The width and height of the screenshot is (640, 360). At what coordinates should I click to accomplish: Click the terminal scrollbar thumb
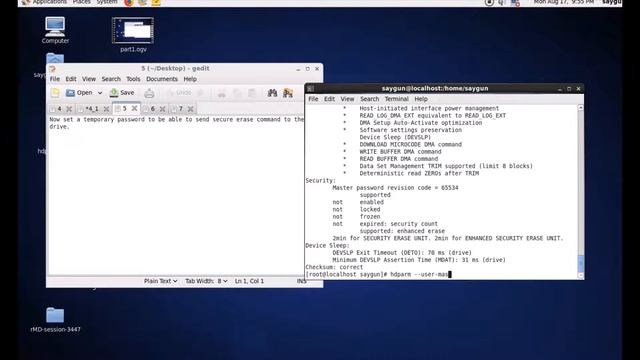(581, 263)
